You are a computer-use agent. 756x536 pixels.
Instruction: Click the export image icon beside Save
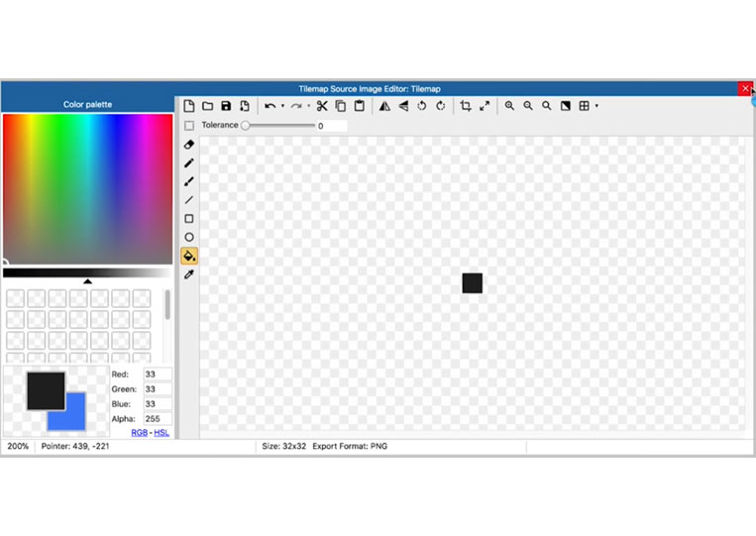245,106
